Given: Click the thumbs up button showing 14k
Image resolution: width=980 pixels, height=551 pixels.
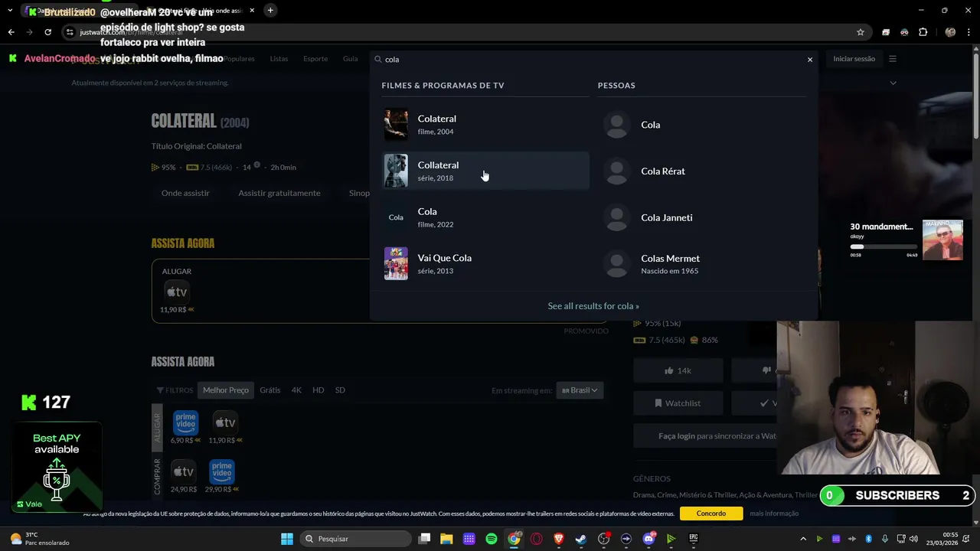Looking at the screenshot, I should 678,370.
